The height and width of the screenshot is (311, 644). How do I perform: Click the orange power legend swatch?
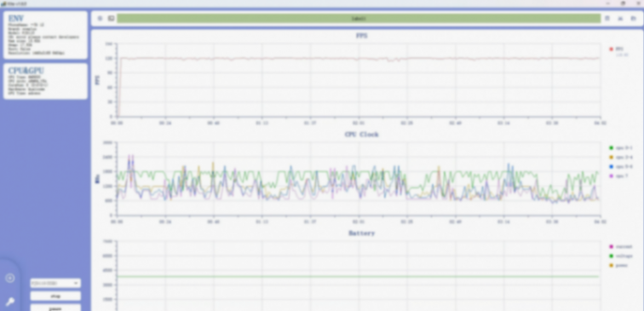(x=611, y=265)
